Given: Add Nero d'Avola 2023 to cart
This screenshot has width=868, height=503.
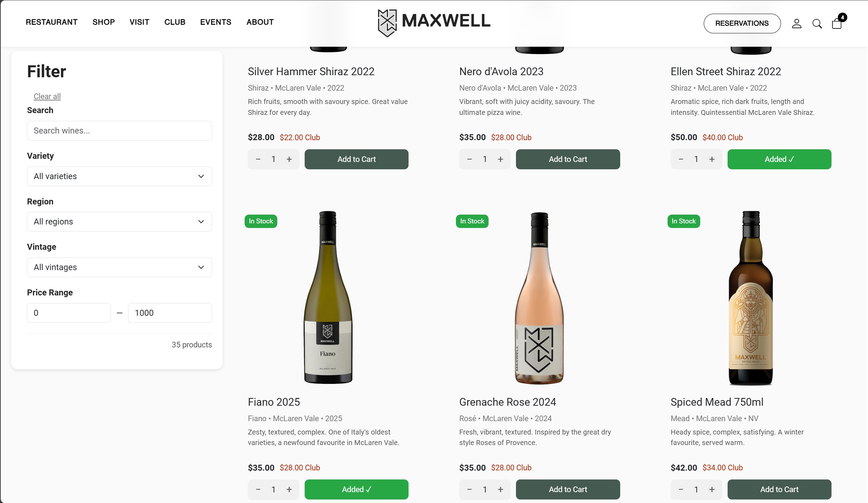Looking at the screenshot, I should (x=568, y=159).
